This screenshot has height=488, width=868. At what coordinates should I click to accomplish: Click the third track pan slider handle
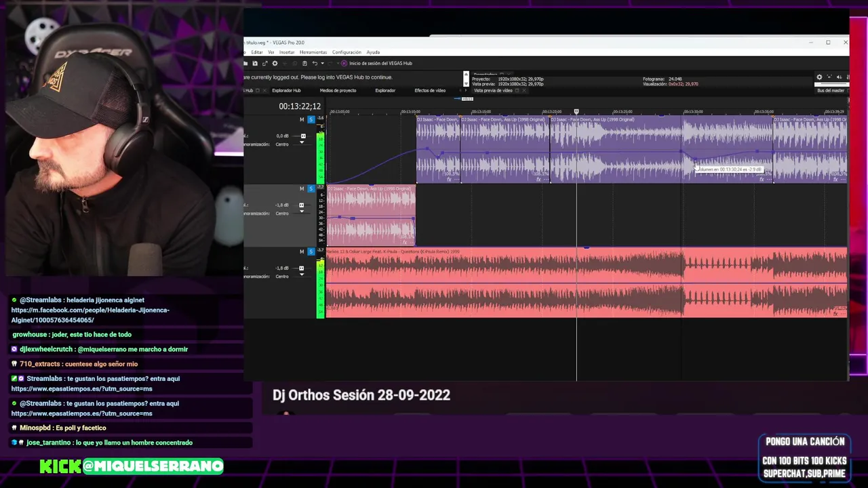[x=302, y=276]
